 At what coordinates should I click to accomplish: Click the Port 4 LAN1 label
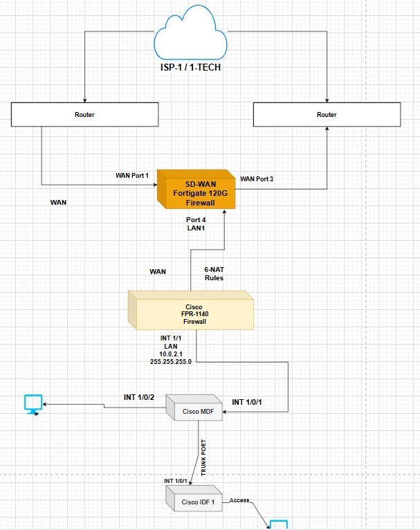tap(196, 223)
